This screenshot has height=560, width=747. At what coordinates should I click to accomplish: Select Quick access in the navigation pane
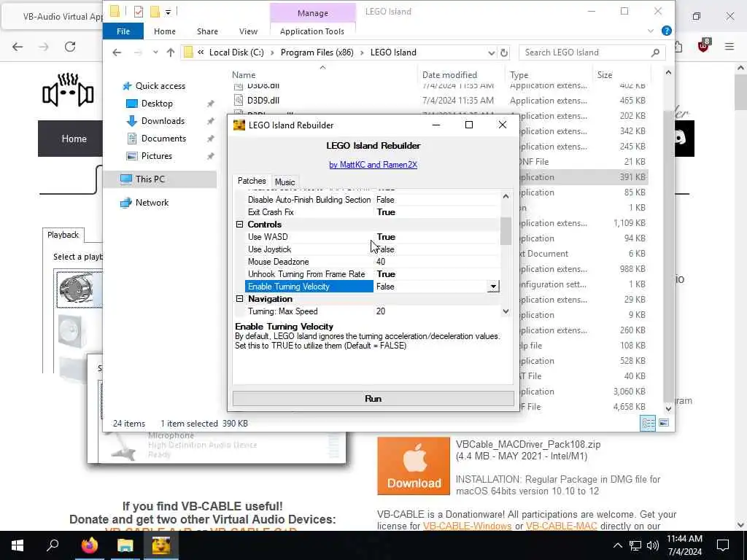pyautogui.click(x=160, y=86)
